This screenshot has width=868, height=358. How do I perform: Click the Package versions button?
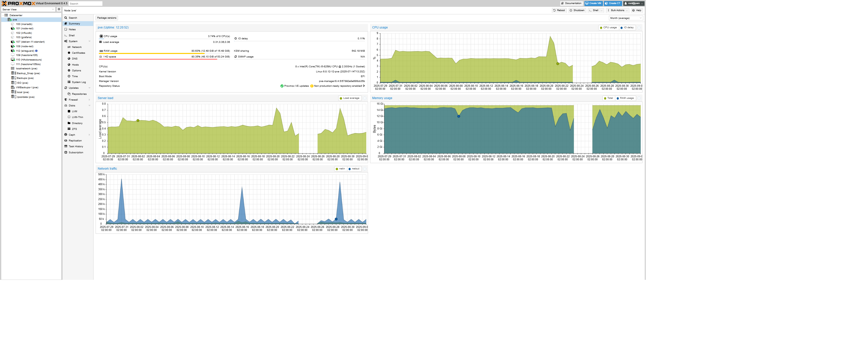point(107,18)
